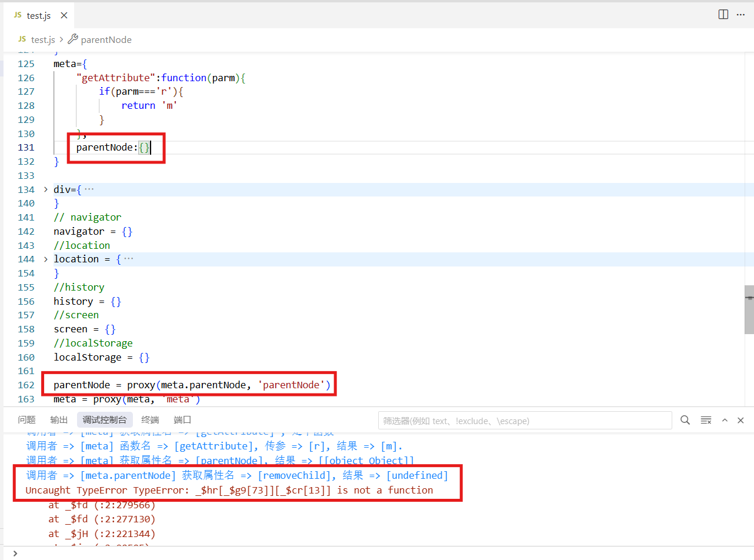Click the editor vertical scrollbar thumb

pyautogui.click(x=749, y=309)
